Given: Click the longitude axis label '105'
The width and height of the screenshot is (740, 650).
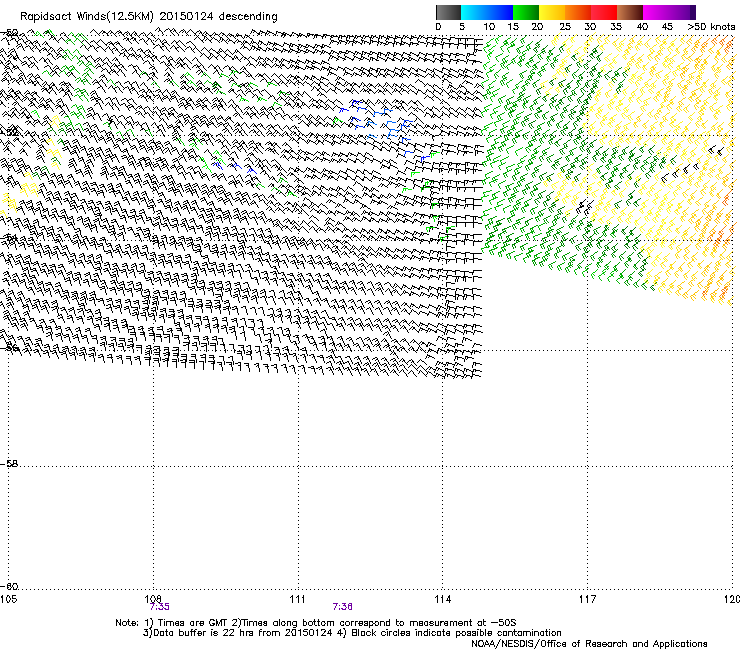Looking at the screenshot, I should tap(8, 599).
